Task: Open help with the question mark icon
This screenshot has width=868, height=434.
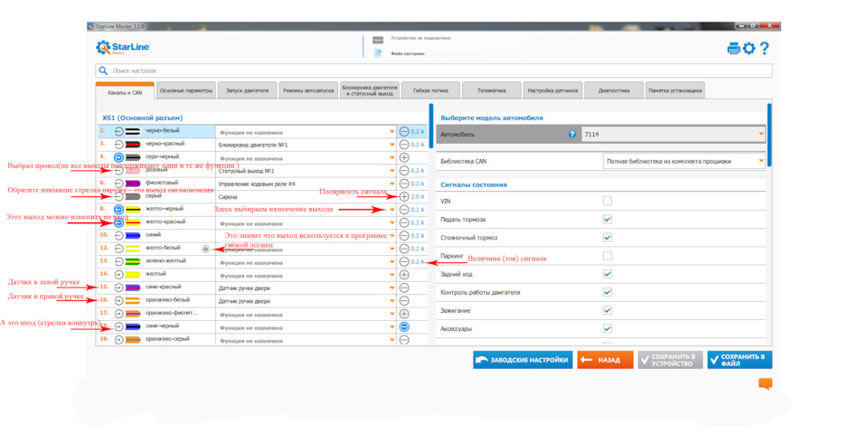Action: tap(764, 49)
